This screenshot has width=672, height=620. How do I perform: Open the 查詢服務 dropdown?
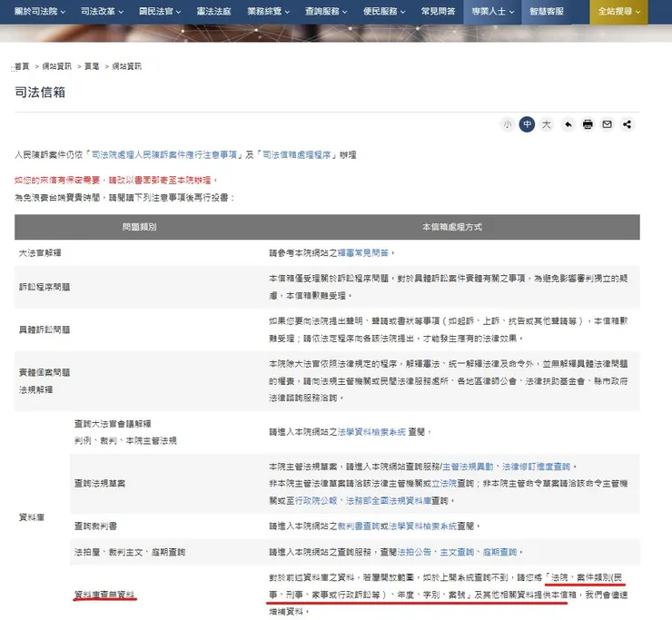(326, 12)
